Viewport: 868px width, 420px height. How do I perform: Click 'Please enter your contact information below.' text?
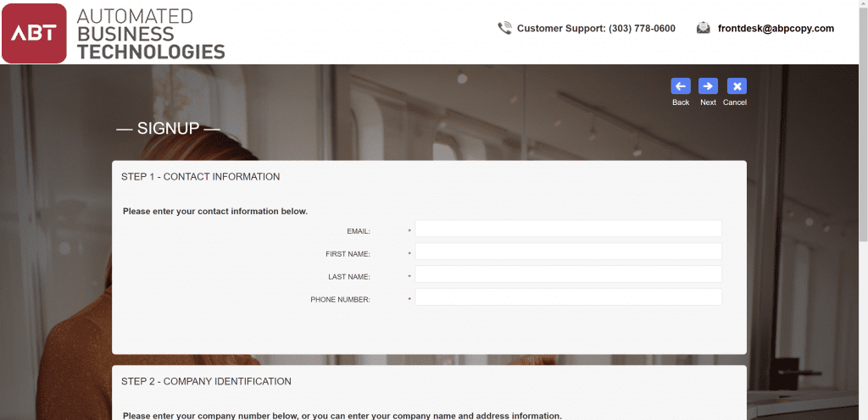point(214,211)
